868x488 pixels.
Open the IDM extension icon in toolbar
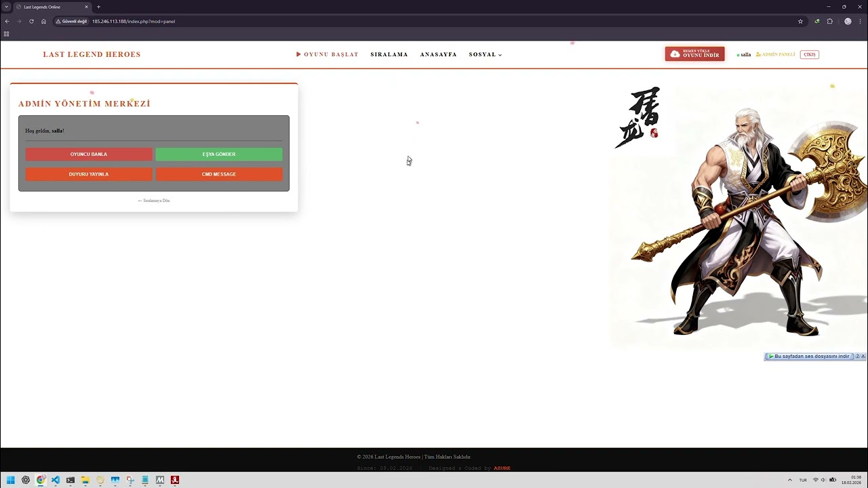[x=817, y=21]
